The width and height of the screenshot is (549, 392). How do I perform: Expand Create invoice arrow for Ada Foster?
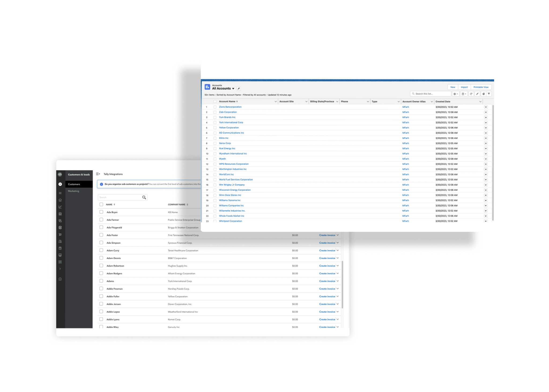pyautogui.click(x=338, y=235)
